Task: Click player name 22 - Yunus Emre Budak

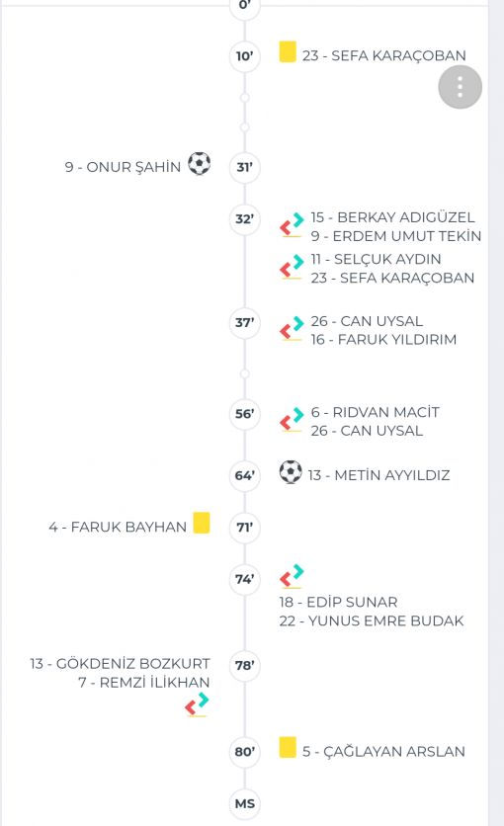Action: [x=372, y=620]
